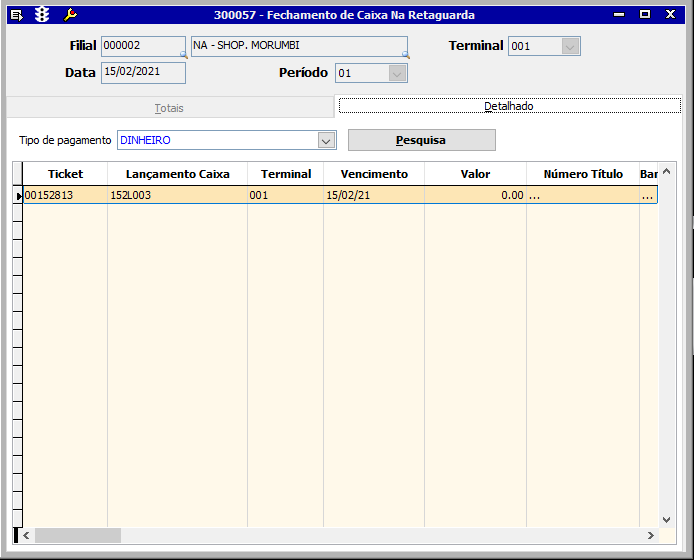
Task: Click the Terminal column header in grid
Action: pos(285,174)
